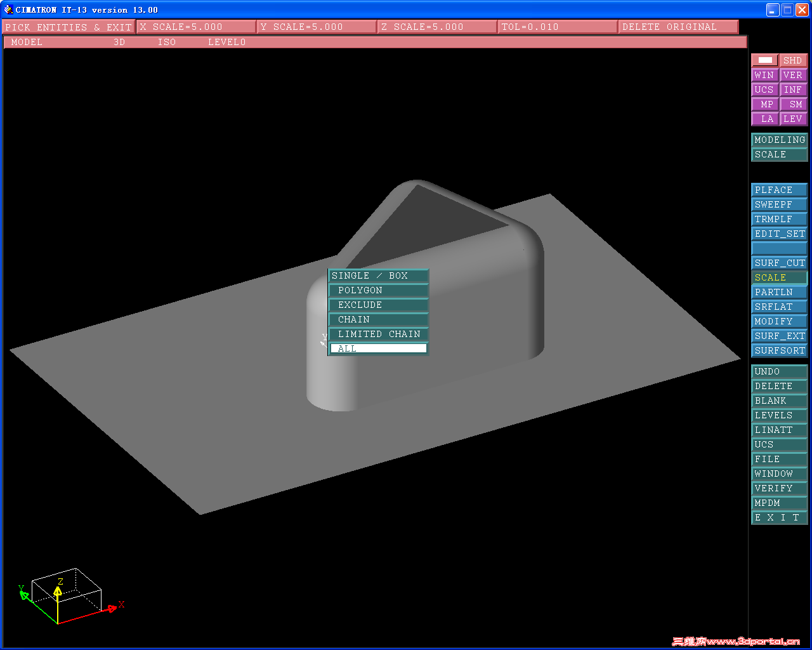Viewport: 812px width, 650px height.
Task: Select the SRFLAT function
Action: point(780,307)
